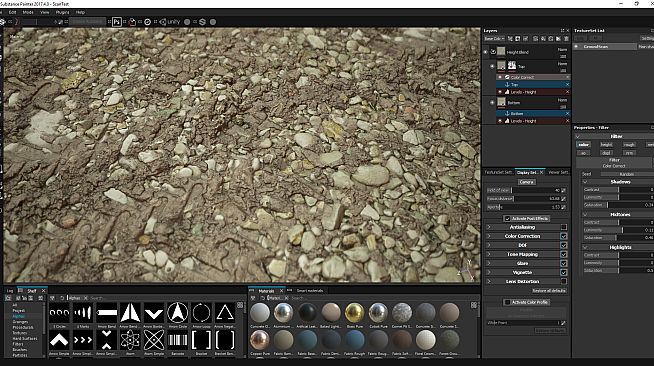Click the Photoshop export icon in toolbar
Screen dimensions: 654x366
(x=117, y=22)
